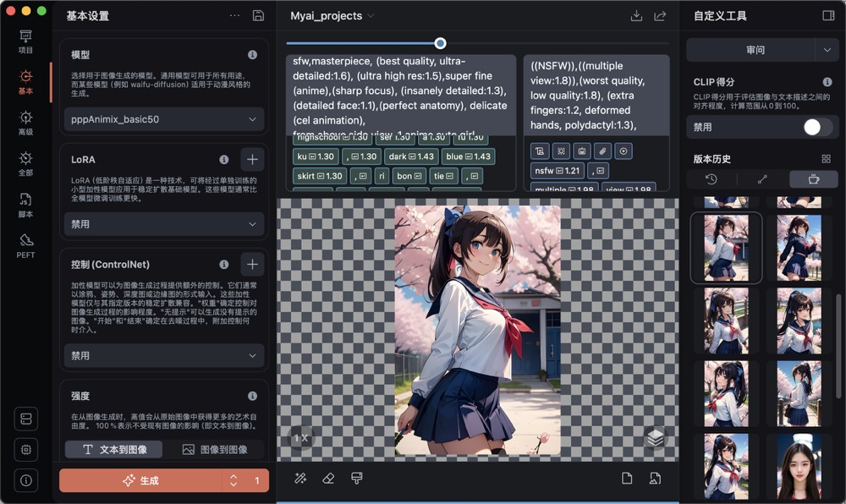The height and width of the screenshot is (504, 846).
Task: Expand the ControlNet disabled dropdown
Action: [164, 356]
